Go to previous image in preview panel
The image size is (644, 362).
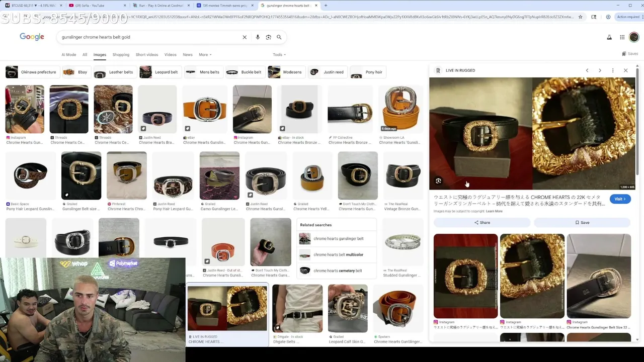click(x=587, y=70)
